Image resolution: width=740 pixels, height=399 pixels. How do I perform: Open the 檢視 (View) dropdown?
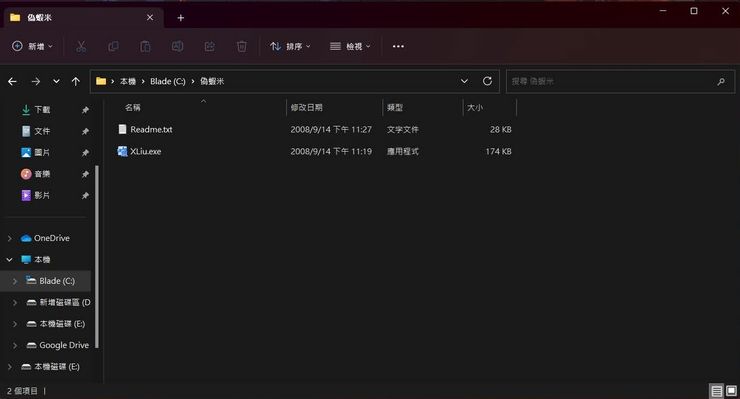350,46
